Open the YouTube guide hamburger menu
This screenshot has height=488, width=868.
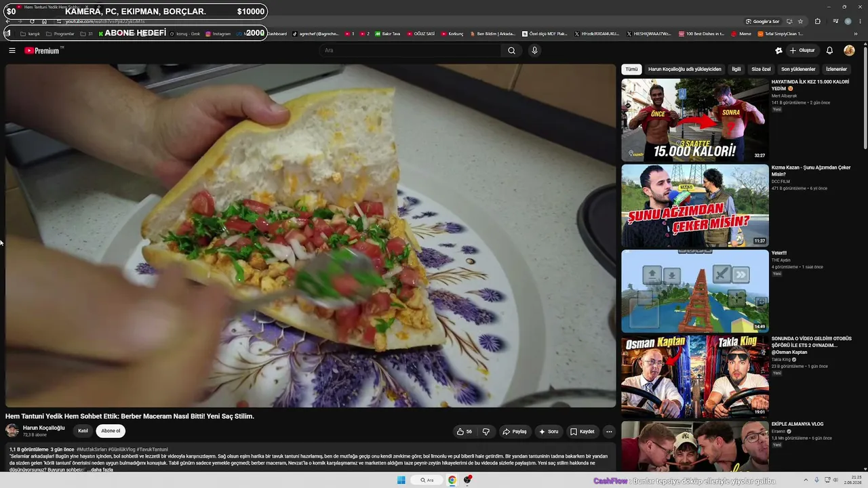12,50
